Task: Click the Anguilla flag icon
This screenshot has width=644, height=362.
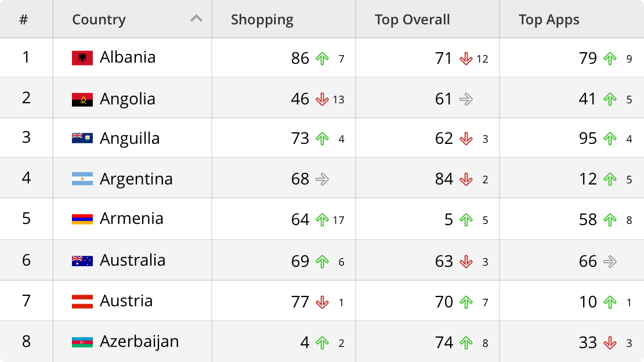Action: 84,138
